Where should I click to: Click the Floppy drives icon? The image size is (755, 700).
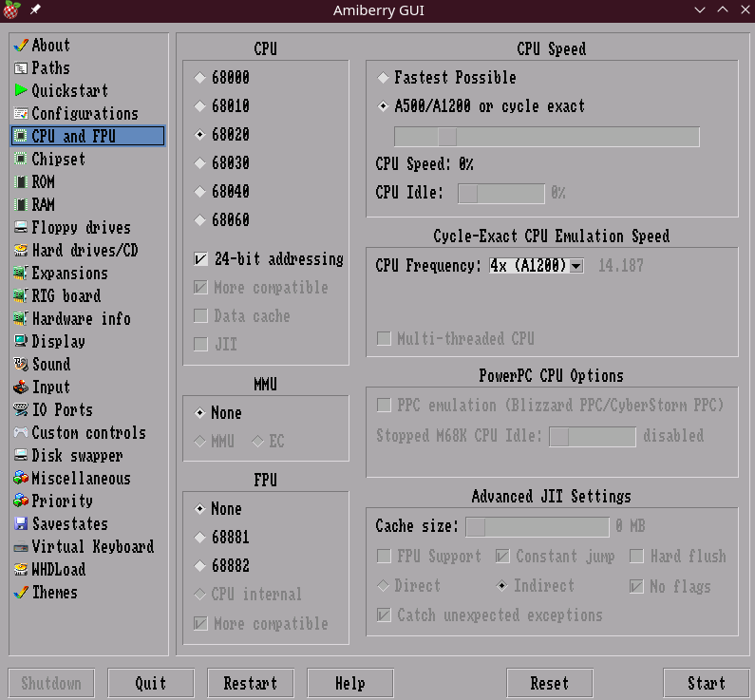coord(21,227)
